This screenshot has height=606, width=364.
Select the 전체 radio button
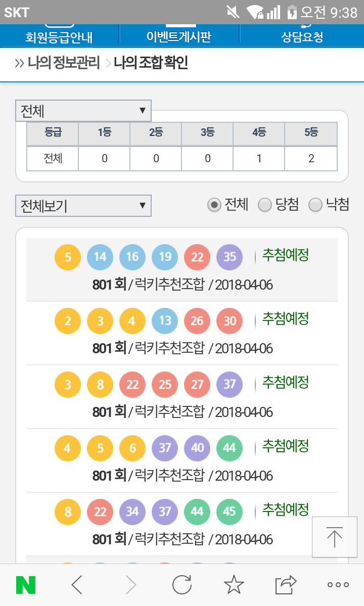(x=215, y=205)
